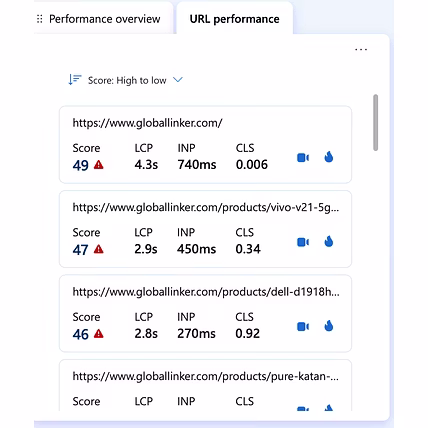
Task: Switch to Performance overview tab
Action: (104, 19)
